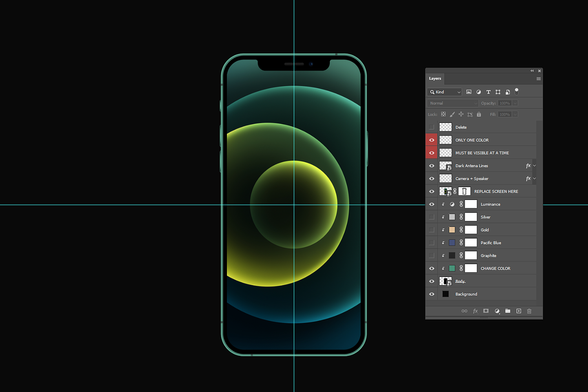The image size is (588, 392).
Task: Create new fill or adjustment layer
Action: pos(497,311)
